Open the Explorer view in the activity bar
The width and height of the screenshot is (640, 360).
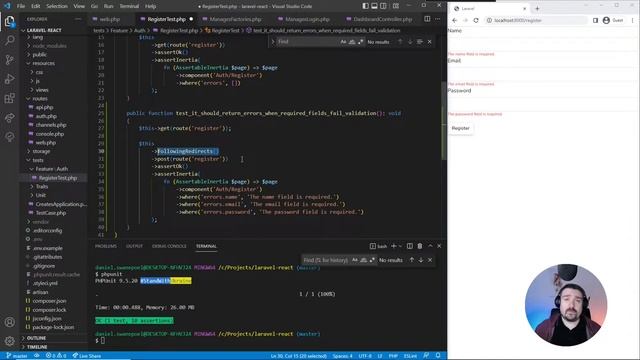(x=9, y=21)
